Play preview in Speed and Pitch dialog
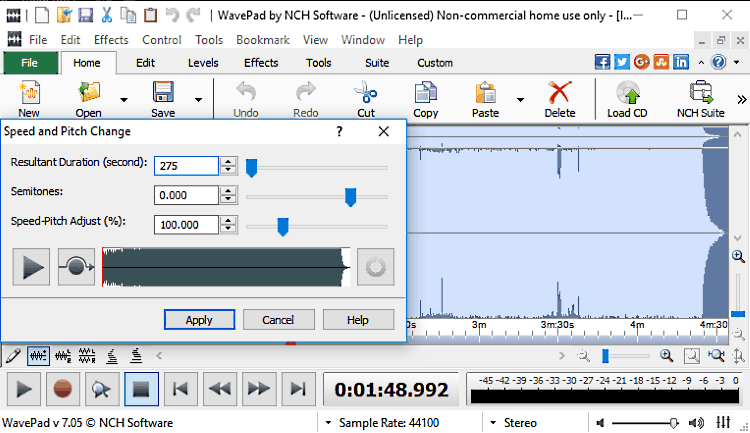 coord(31,266)
